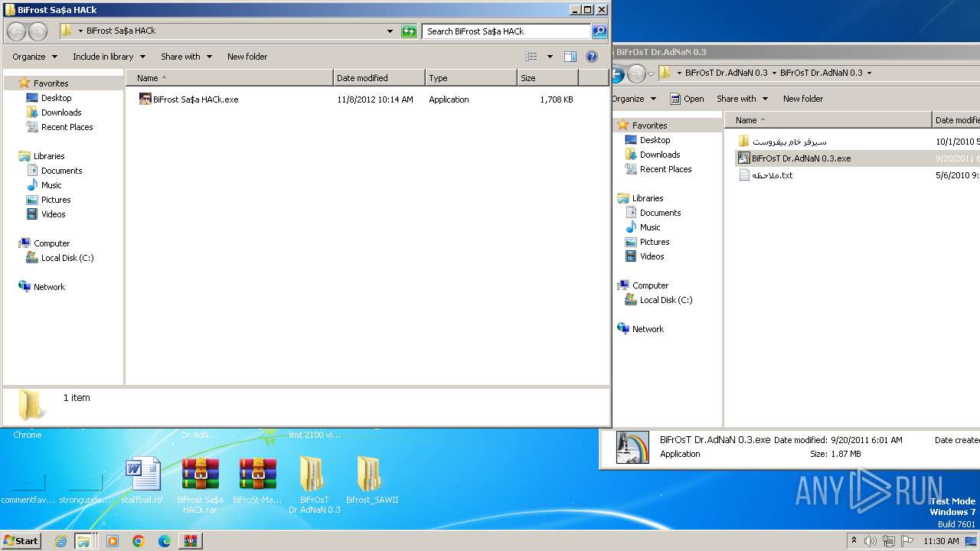Open staffball.rtf desktop icon

click(x=142, y=481)
